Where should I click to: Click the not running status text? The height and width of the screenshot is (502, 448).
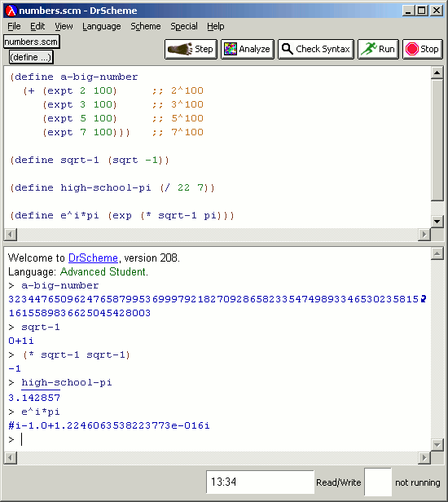pos(418,482)
